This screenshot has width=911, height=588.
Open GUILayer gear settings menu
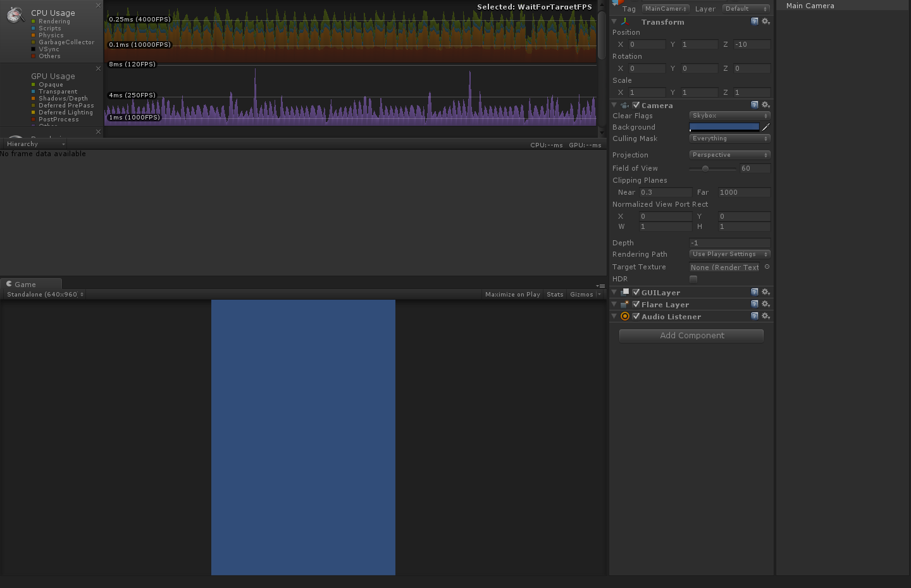tap(765, 292)
